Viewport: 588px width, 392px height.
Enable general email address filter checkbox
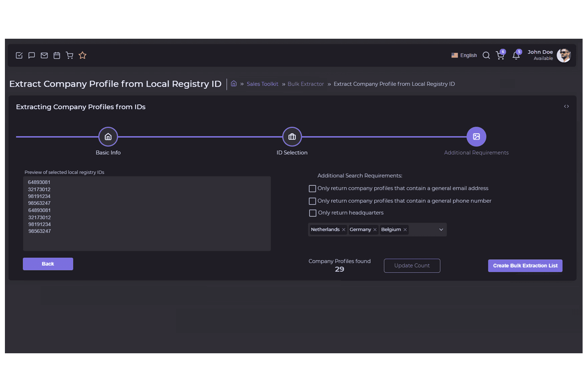pos(312,188)
